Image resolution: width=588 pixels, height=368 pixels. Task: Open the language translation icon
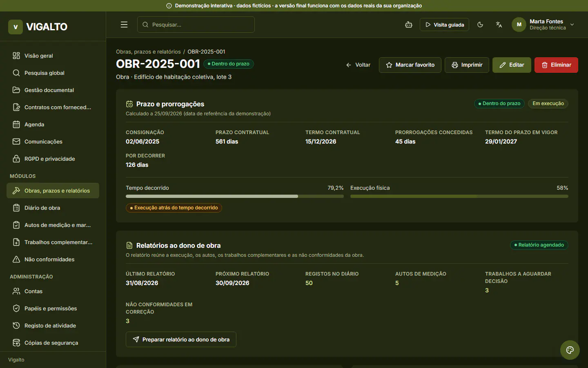(499, 25)
